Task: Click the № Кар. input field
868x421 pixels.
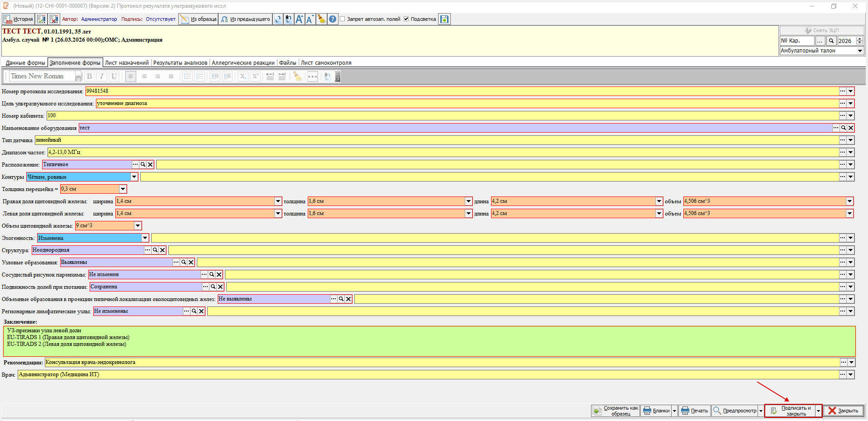Action: tap(796, 41)
